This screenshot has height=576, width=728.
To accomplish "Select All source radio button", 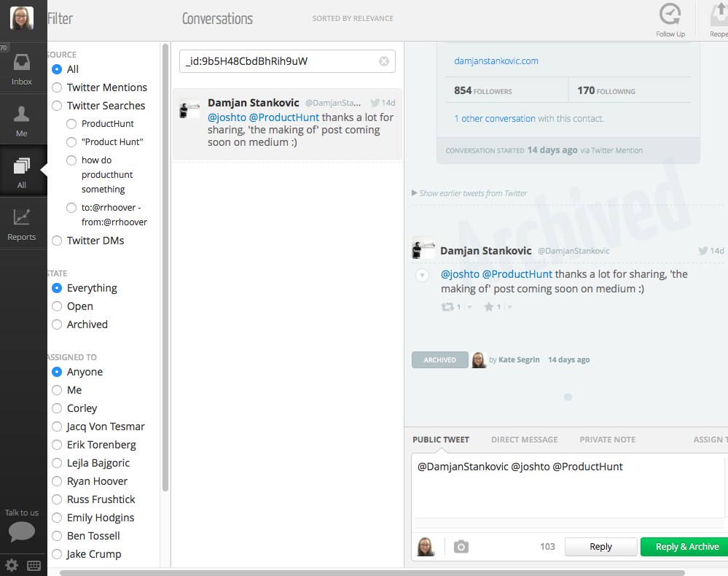I will click(57, 69).
